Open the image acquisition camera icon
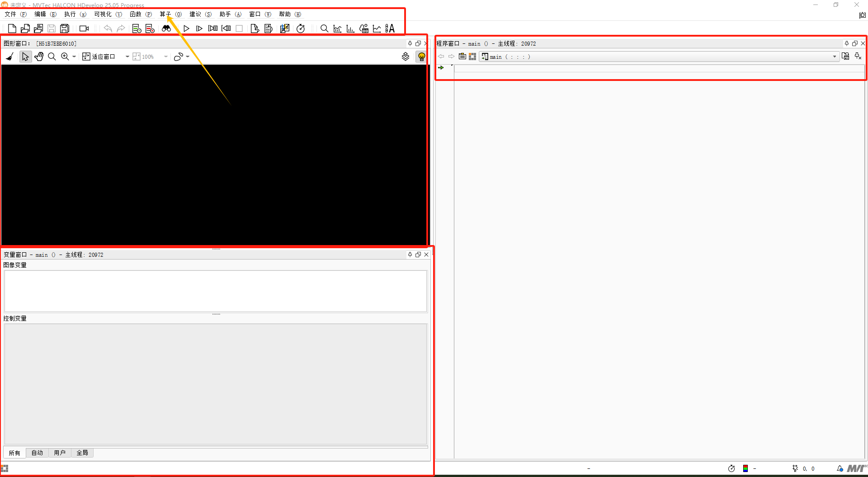Image resolution: width=868 pixels, height=477 pixels. point(84,28)
